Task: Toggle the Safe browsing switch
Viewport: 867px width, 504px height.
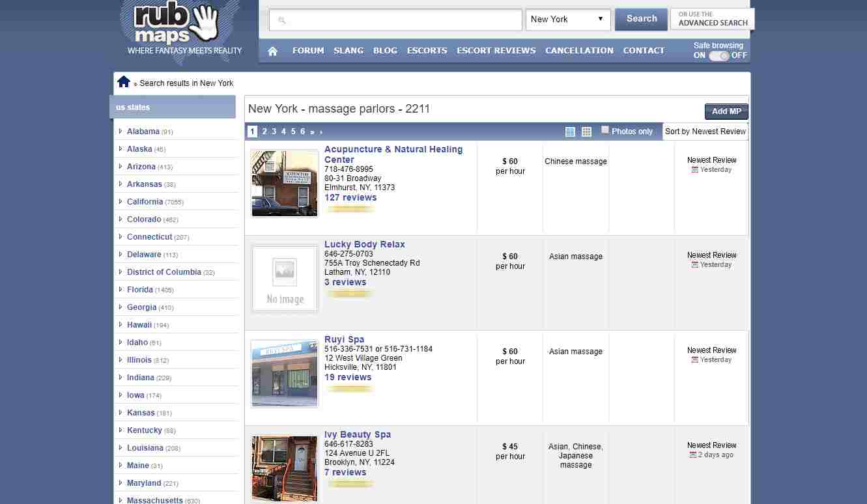Action: click(718, 55)
